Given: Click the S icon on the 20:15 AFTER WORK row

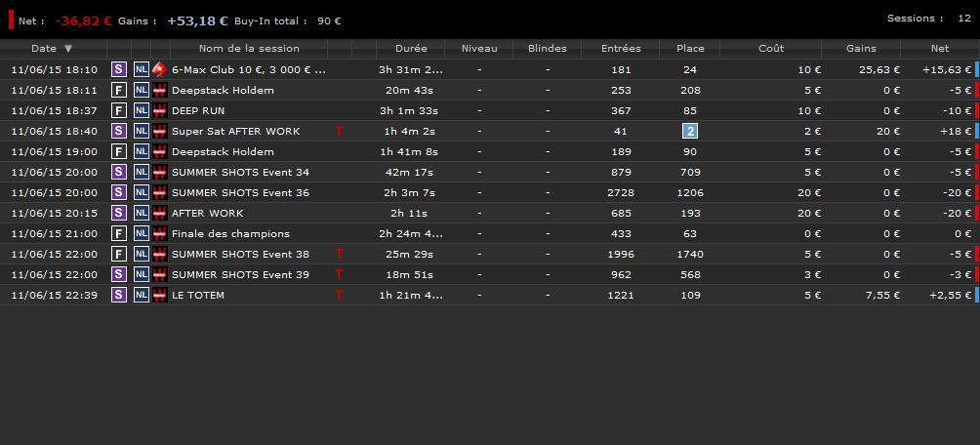Looking at the screenshot, I should click(x=119, y=213).
